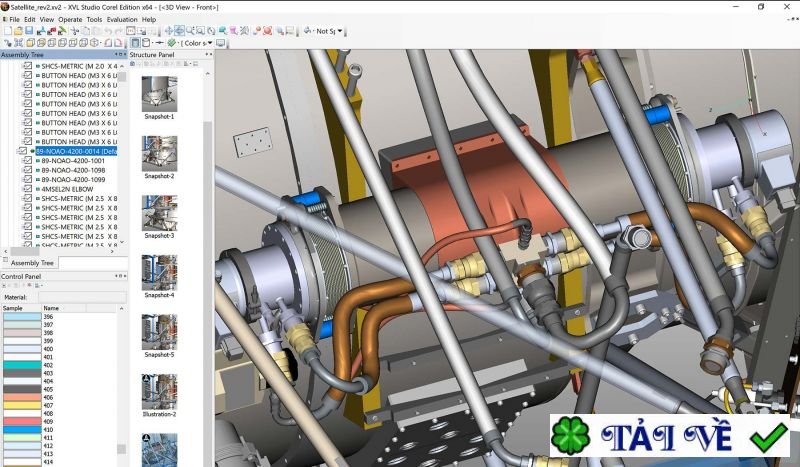Click the Name column header in Control Panel

tap(51, 308)
